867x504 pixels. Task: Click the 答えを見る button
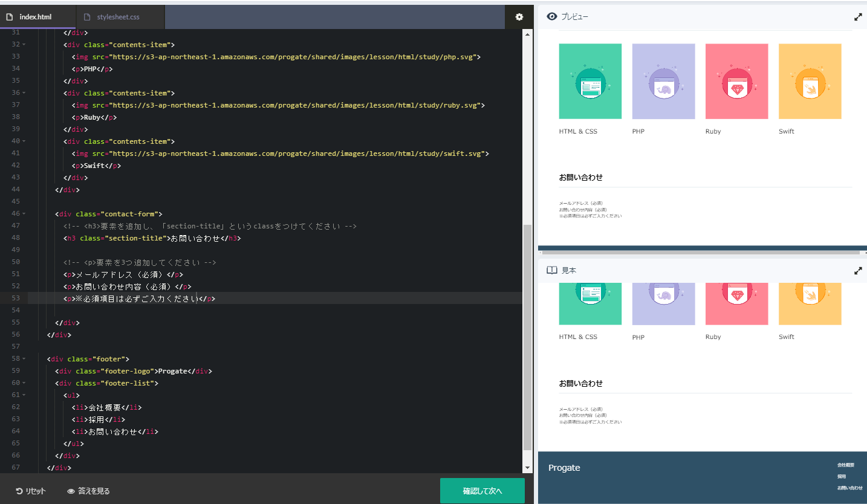point(88,491)
